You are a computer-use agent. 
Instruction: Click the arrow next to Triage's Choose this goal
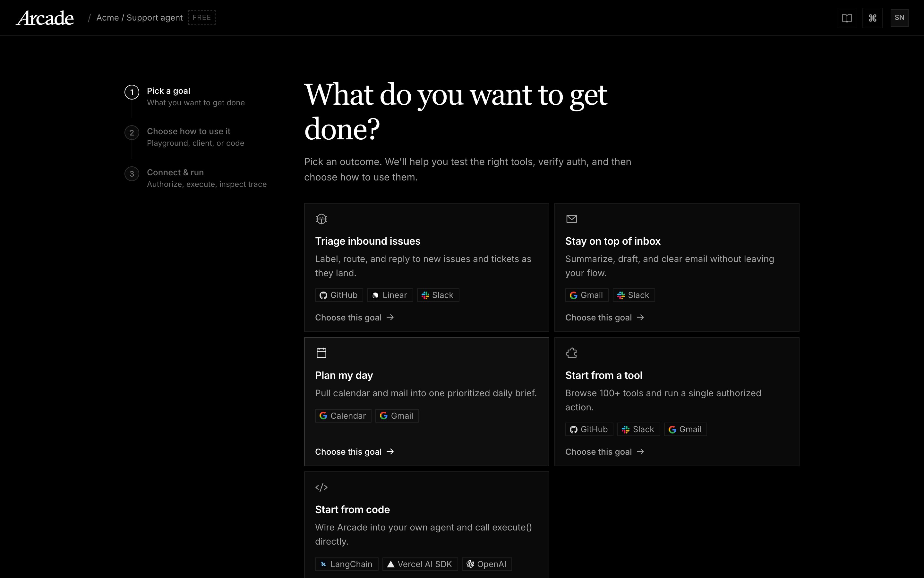click(390, 318)
